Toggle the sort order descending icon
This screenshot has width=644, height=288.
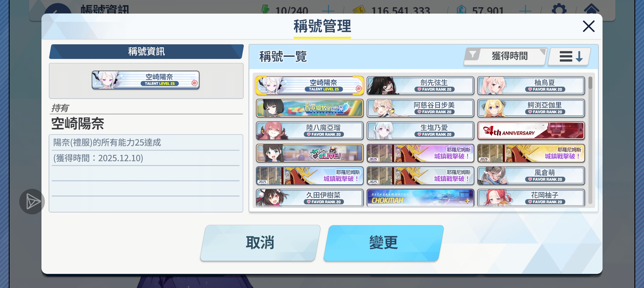(570, 57)
